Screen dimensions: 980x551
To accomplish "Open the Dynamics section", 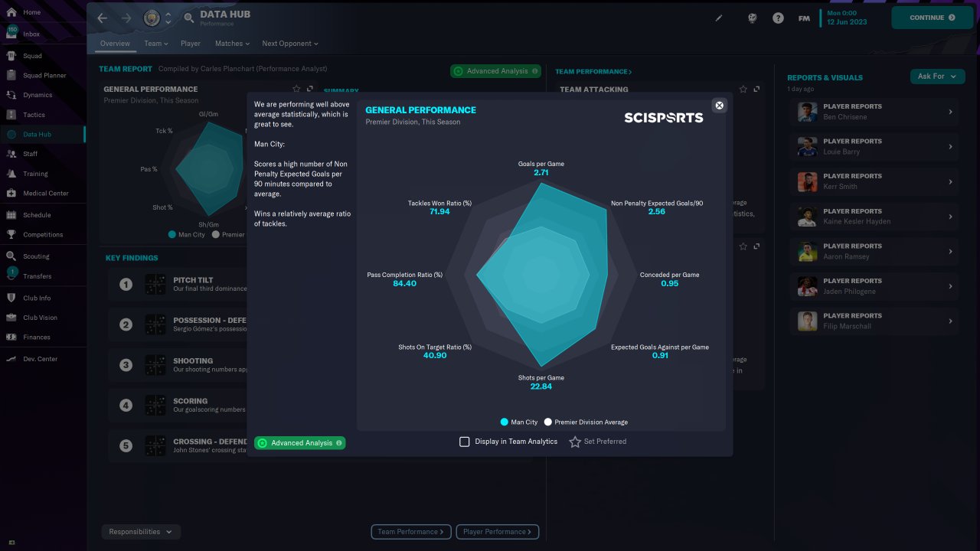I will [x=43, y=96].
